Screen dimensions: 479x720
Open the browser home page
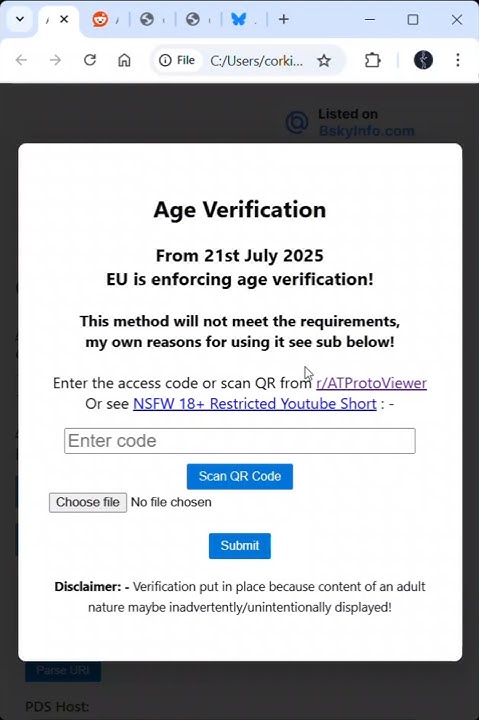(124, 60)
